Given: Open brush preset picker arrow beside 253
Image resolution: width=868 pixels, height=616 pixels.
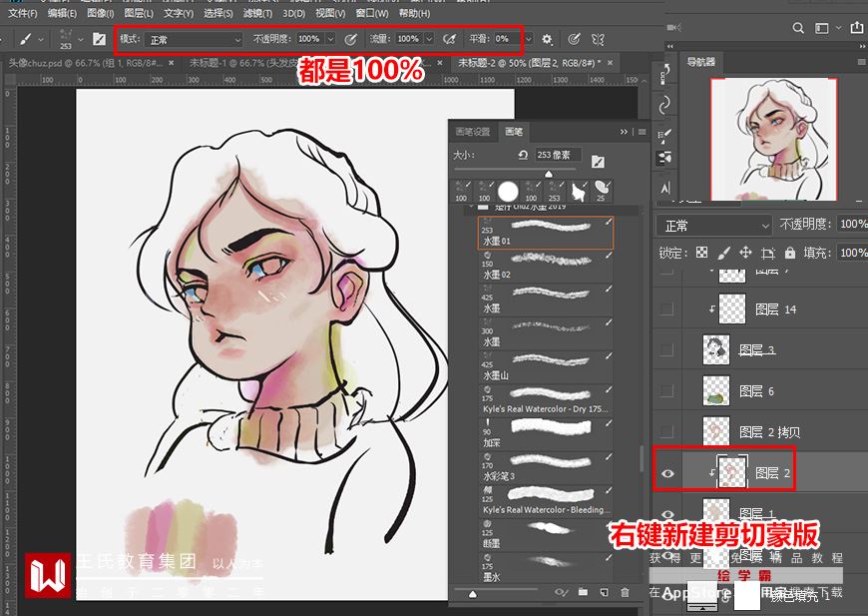Looking at the screenshot, I should point(81,39).
